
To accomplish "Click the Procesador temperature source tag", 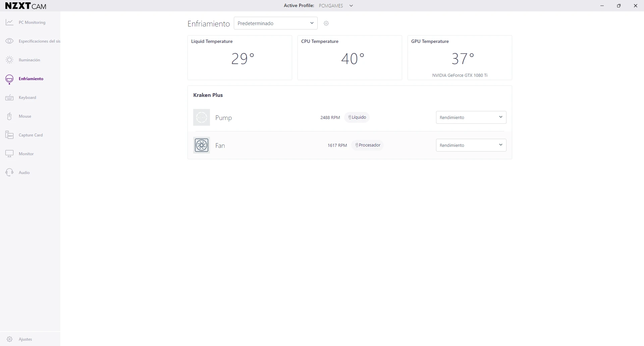I will click(368, 145).
